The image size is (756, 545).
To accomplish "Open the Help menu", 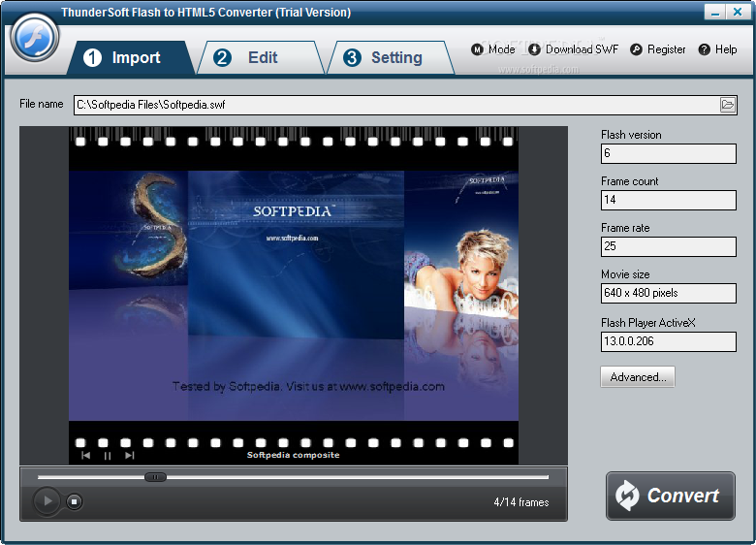I will coord(718,49).
